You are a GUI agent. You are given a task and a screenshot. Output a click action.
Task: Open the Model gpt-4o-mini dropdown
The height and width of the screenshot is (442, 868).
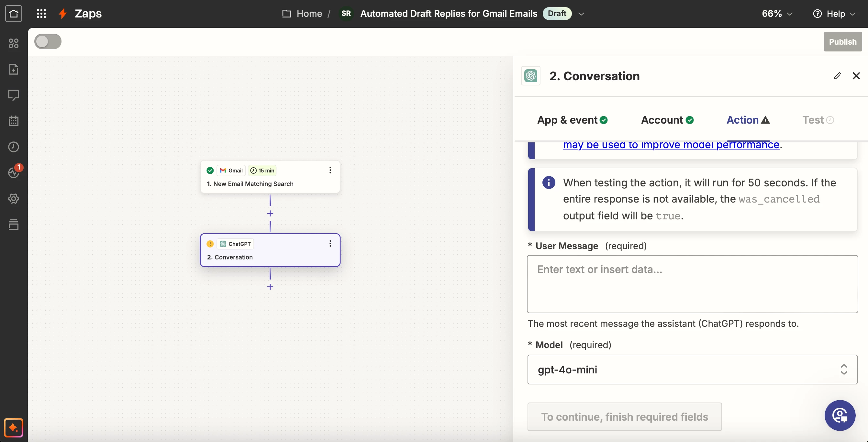click(692, 369)
